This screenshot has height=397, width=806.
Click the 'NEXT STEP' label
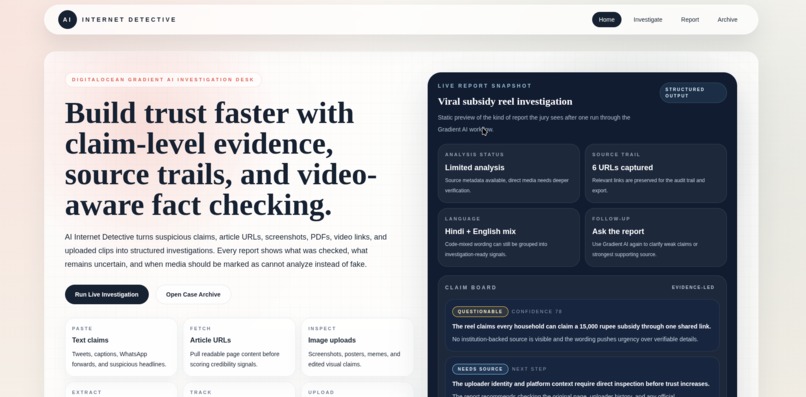tap(529, 369)
